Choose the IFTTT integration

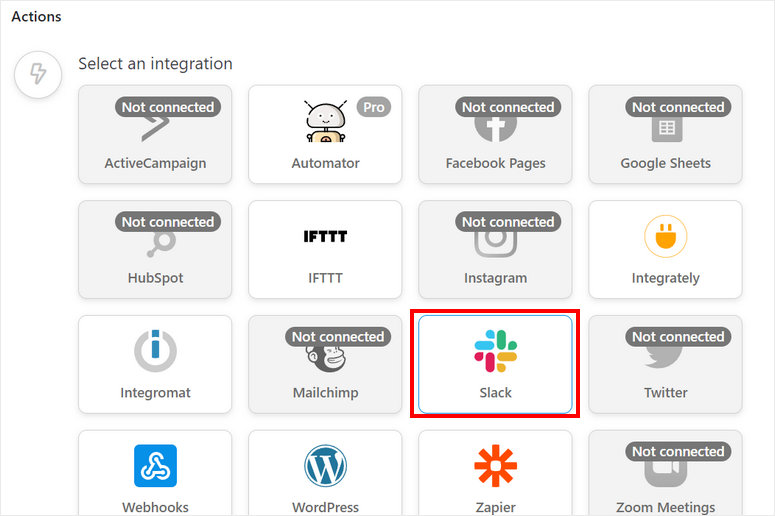[x=325, y=250]
